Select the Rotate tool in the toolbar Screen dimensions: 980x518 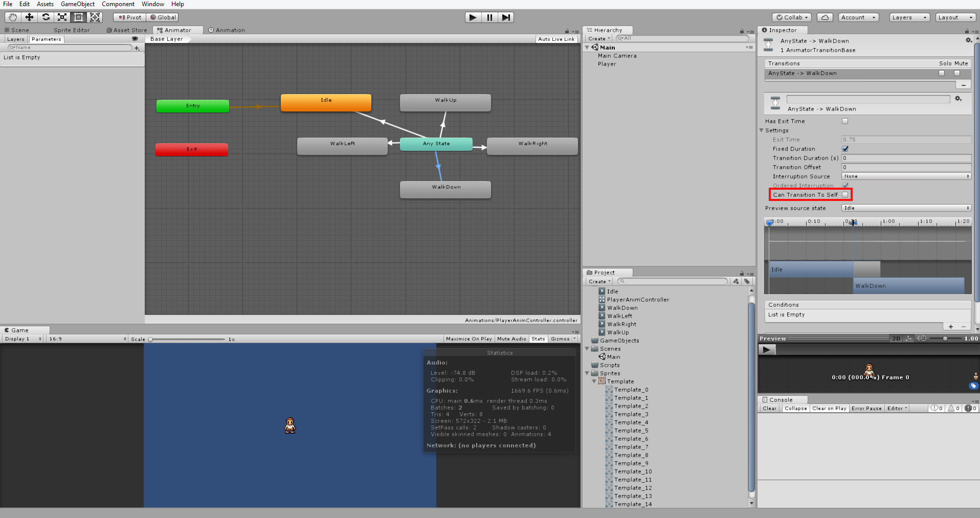[x=45, y=17]
